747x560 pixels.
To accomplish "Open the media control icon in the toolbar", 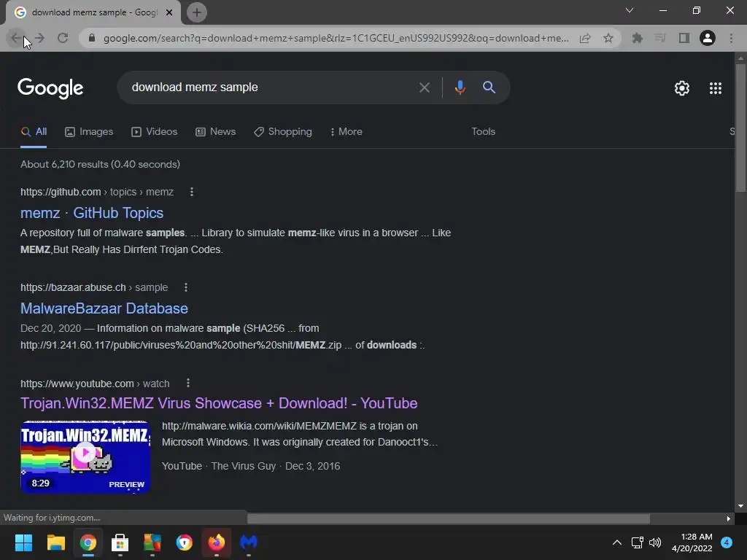I will pyautogui.click(x=660, y=38).
